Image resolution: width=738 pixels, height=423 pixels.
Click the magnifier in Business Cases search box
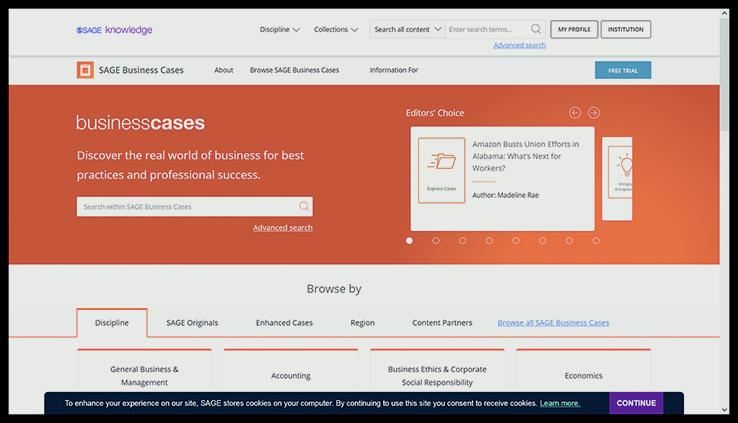(x=304, y=207)
